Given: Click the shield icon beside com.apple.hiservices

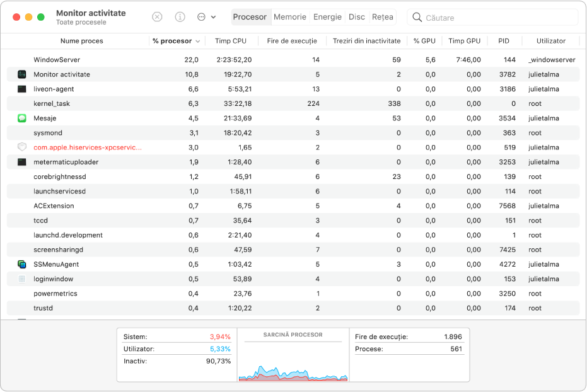Looking at the screenshot, I should pos(22,147).
